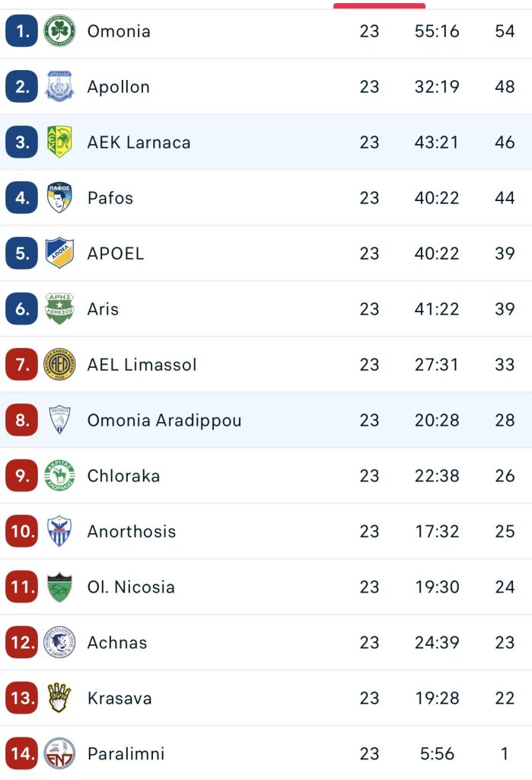This screenshot has width=532, height=780.
Task: Click the Achnas team name
Action: tap(117, 643)
